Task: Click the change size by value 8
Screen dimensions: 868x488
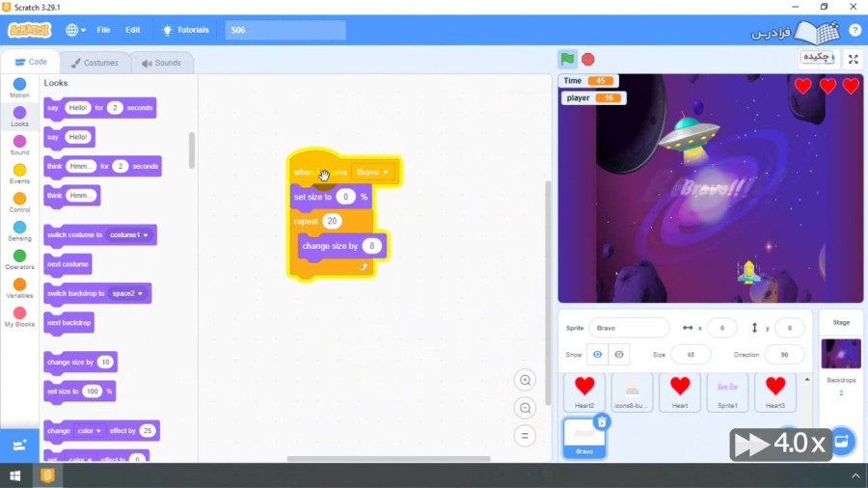Action: coord(372,246)
